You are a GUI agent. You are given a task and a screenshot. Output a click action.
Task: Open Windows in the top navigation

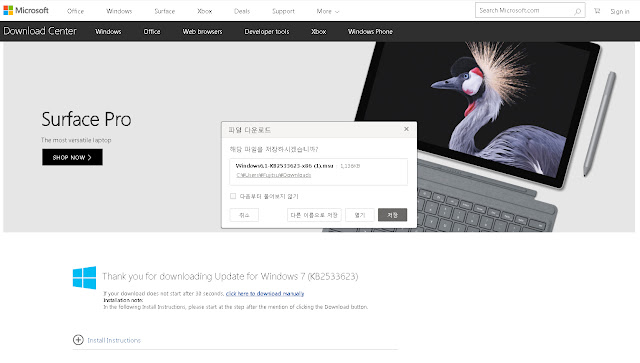119,11
